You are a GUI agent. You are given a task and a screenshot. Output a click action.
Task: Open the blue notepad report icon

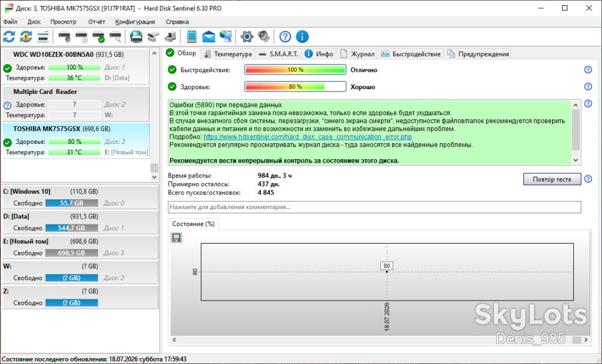point(192,37)
